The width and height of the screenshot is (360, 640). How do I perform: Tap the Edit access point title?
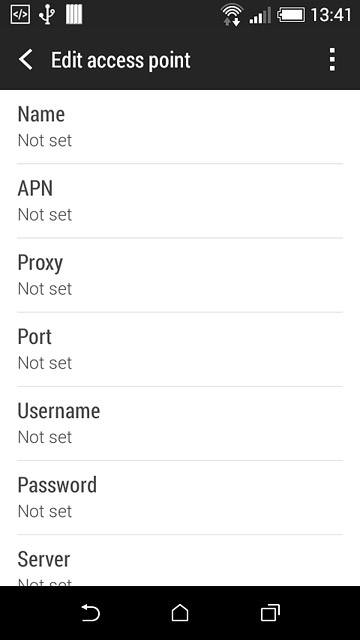(120, 61)
